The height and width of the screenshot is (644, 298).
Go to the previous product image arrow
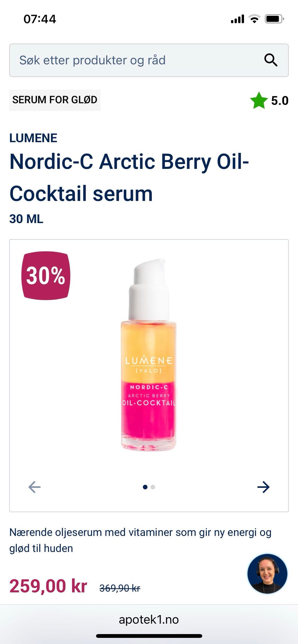point(34,487)
